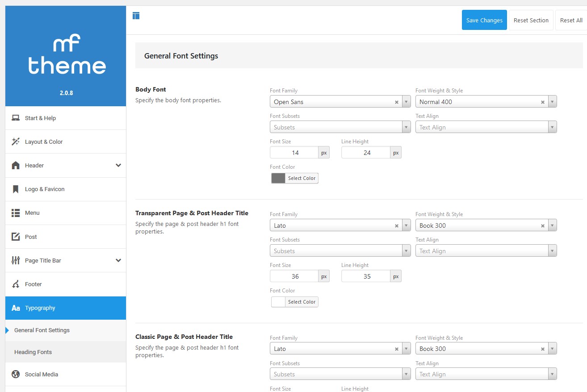Screen dimensions: 587x392
Task: Click the Reset Section button
Action: [x=531, y=20]
